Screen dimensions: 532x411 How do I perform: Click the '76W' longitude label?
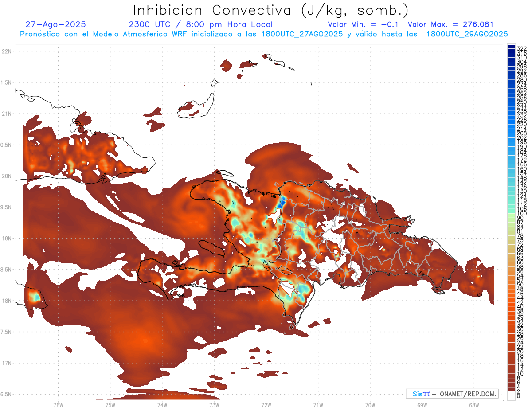[58, 405]
